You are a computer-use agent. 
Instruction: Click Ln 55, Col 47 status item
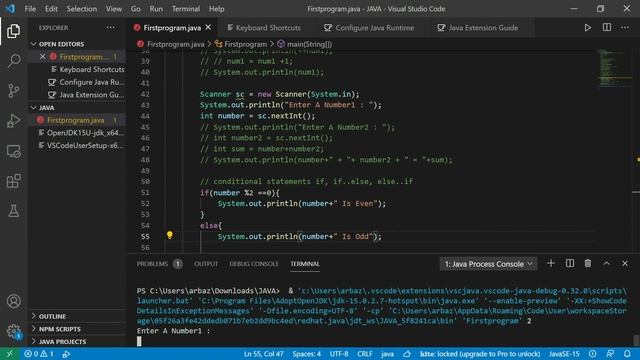(263, 354)
